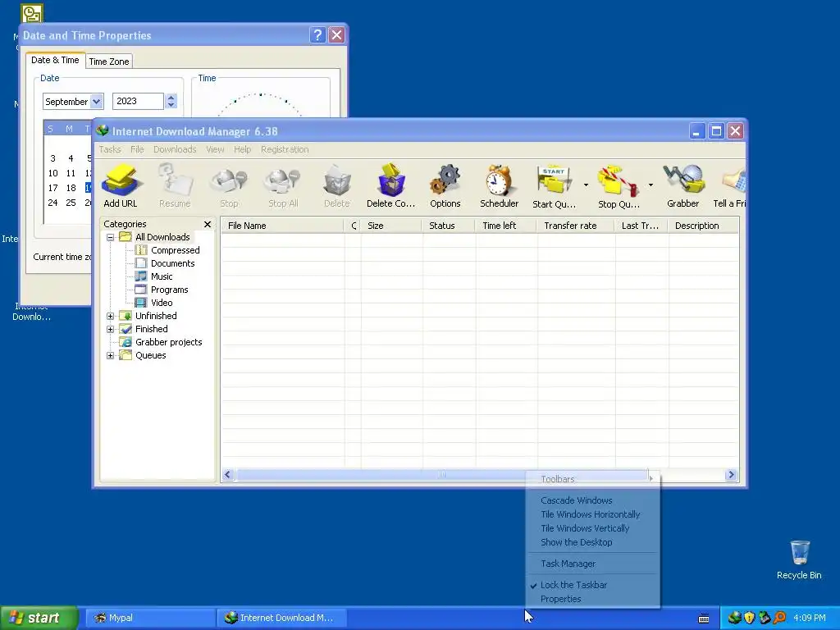Click the Date and Time help button
The image size is (840, 630).
tap(317, 35)
